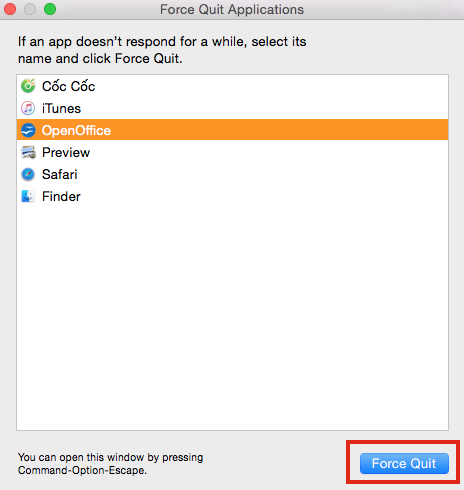The width and height of the screenshot is (464, 490).
Task: Click the instruction text above the app list
Action: point(162,50)
